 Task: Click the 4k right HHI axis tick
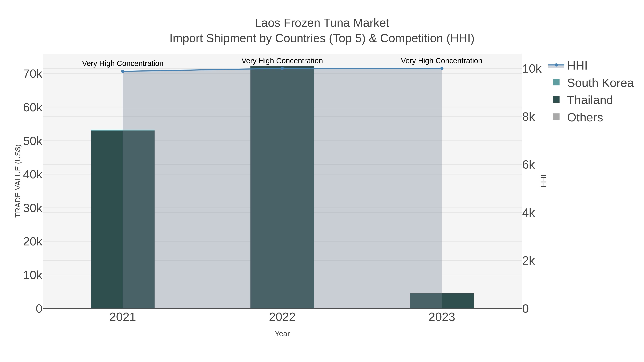(x=528, y=213)
